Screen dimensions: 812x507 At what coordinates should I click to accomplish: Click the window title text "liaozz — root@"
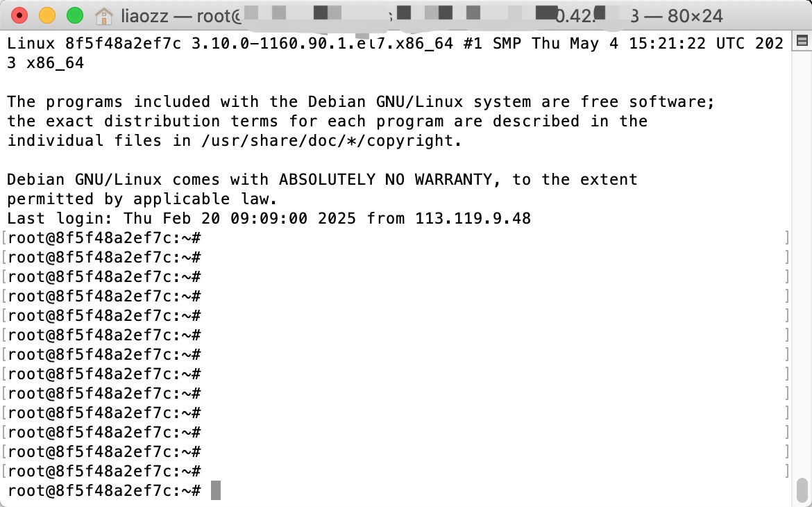coord(182,16)
